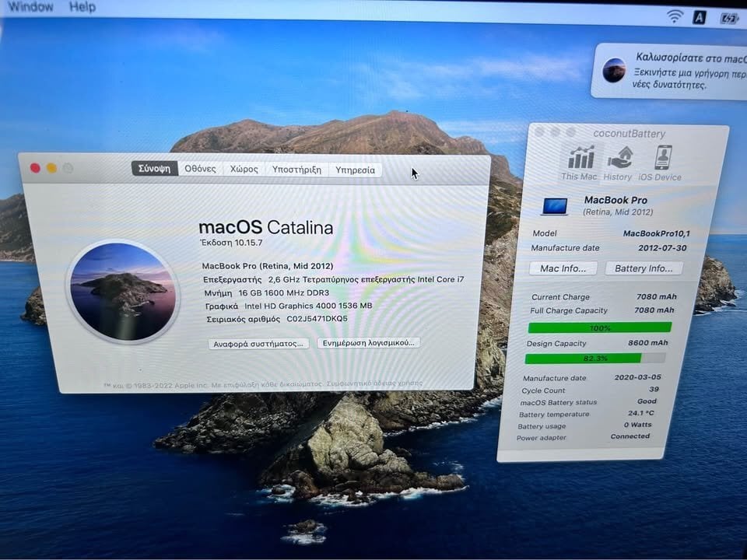Switch to the Οθόνες tab

tap(200, 169)
